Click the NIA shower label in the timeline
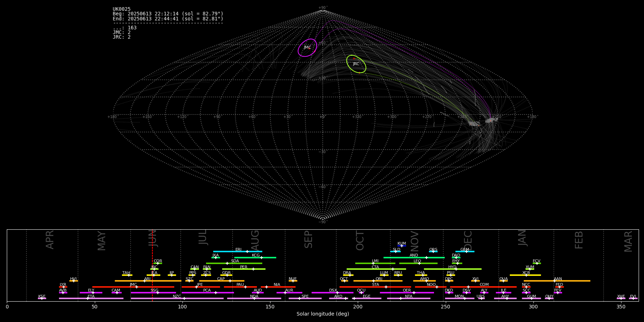The height and width of the screenshot is (322, 644). pos(277,285)
